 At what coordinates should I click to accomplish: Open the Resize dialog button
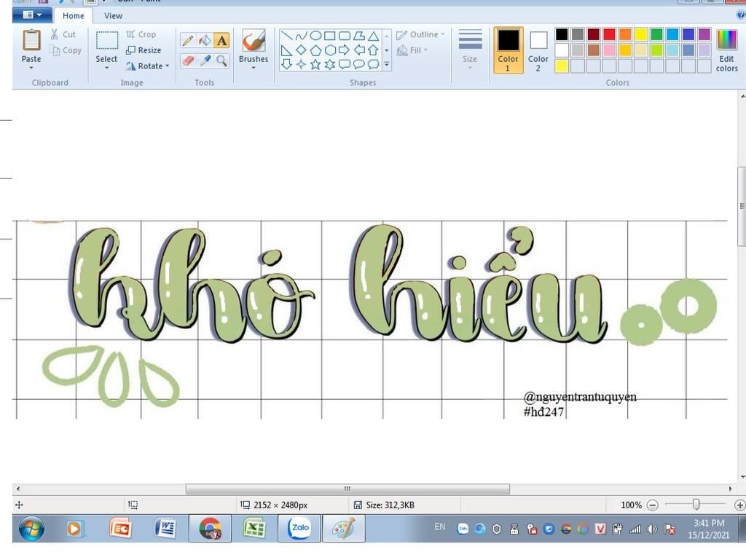144,50
